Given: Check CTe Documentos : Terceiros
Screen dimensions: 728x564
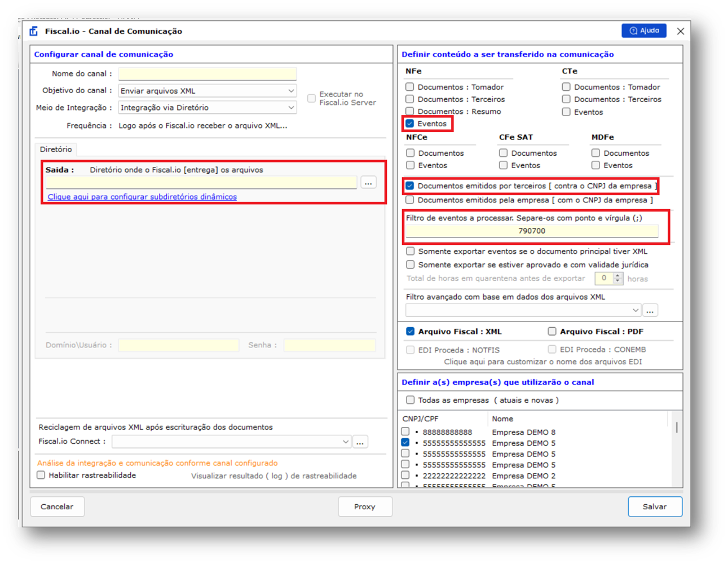Looking at the screenshot, I should (566, 99).
